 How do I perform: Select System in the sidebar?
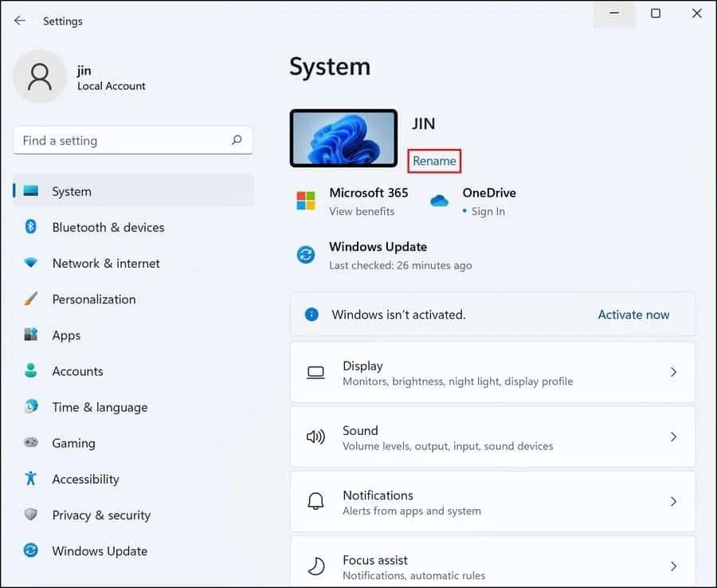pos(72,191)
